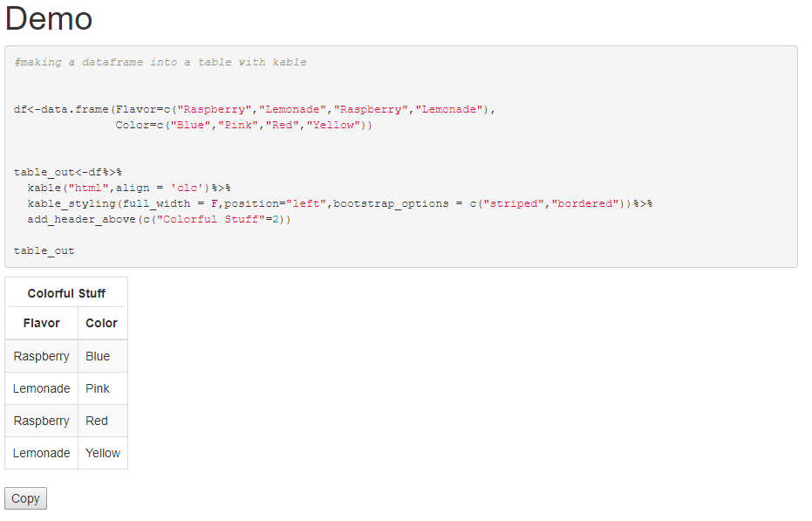Select the Lemonade cell beside Pink
The height and width of the screenshot is (521, 812).
pyautogui.click(x=42, y=388)
